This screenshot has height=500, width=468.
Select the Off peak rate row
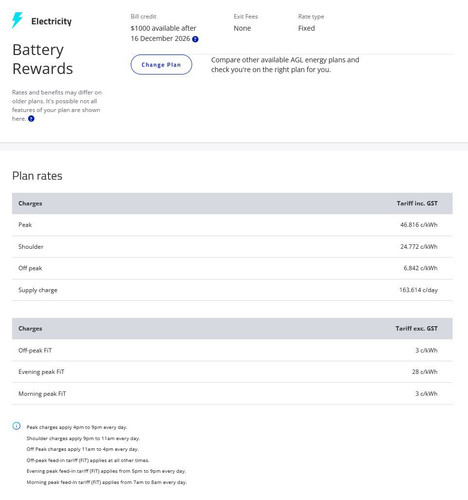pyautogui.click(x=232, y=268)
